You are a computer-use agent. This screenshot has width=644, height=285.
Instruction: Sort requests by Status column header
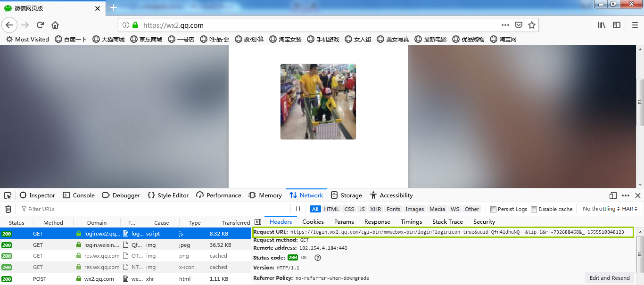tap(17, 223)
